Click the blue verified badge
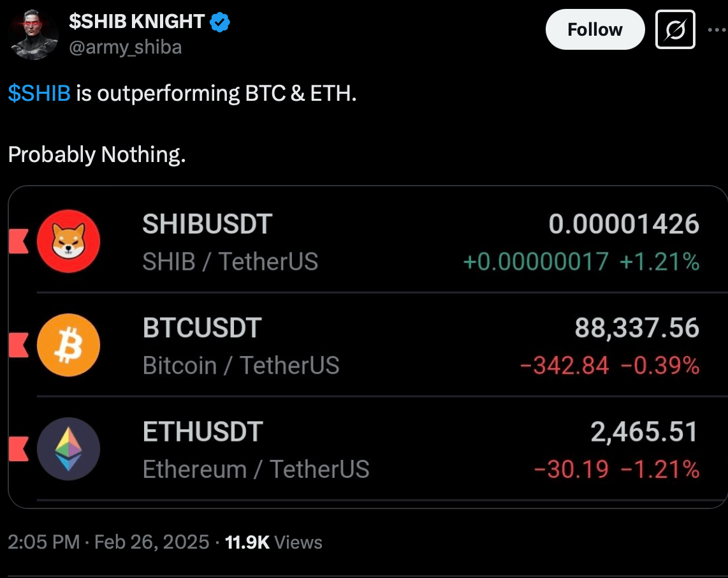 [221, 22]
